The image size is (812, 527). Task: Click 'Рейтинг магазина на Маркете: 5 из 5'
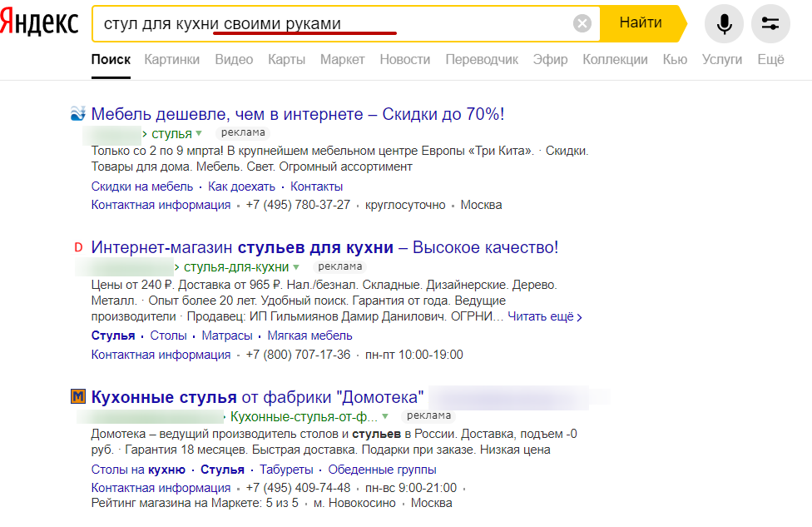[x=195, y=503]
